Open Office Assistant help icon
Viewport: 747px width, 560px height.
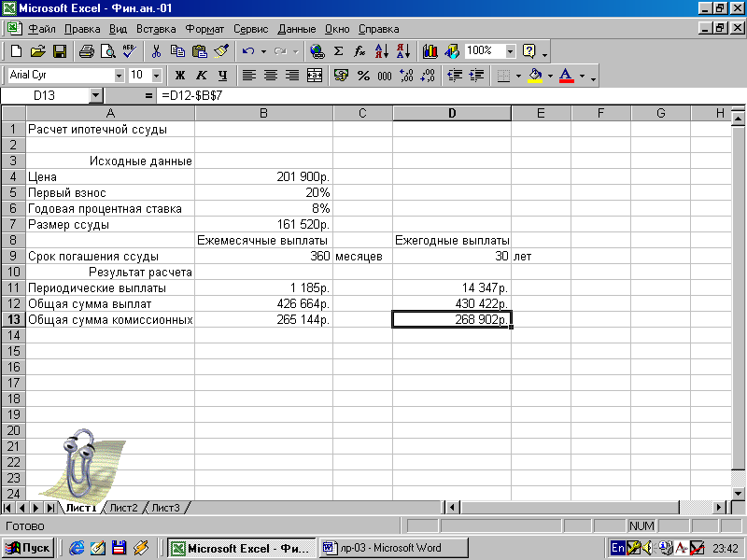(529, 51)
